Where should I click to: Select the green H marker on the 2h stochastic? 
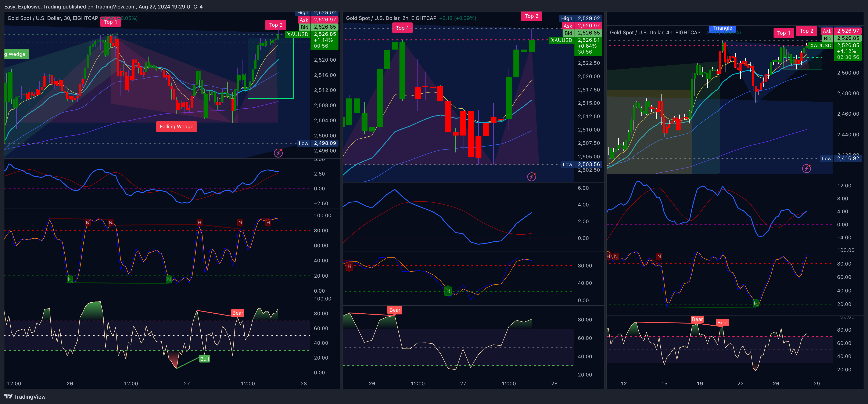(x=448, y=291)
